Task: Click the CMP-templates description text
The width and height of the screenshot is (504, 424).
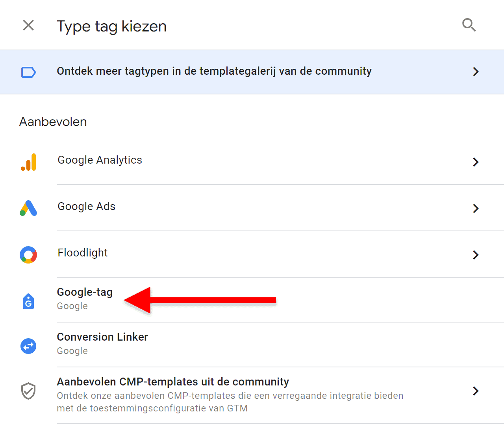Action: (x=230, y=402)
